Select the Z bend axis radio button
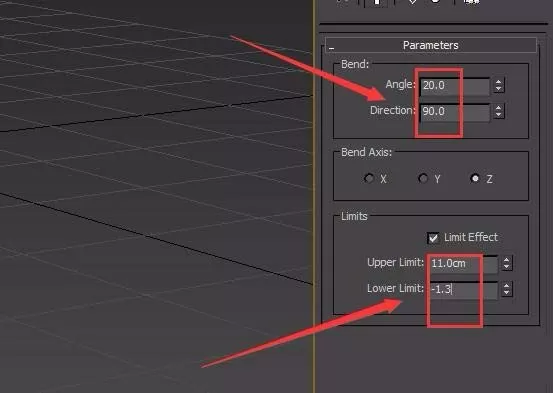Image resolution: width=553 pixels, height=393 pixels. coord(475,179)
